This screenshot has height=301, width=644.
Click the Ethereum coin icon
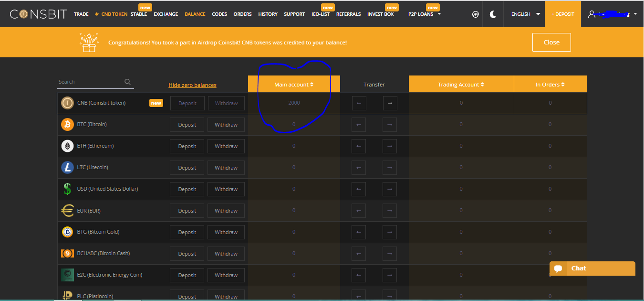click(67, 146)
